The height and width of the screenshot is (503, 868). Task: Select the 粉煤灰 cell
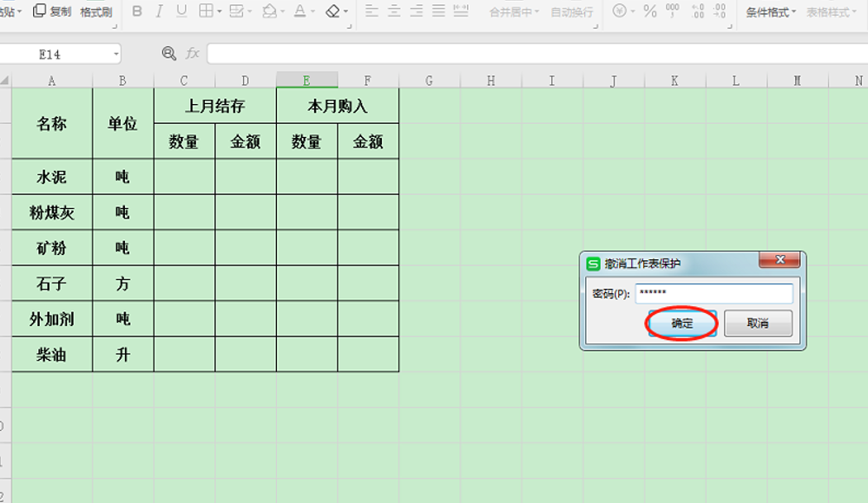coord(52,212)
